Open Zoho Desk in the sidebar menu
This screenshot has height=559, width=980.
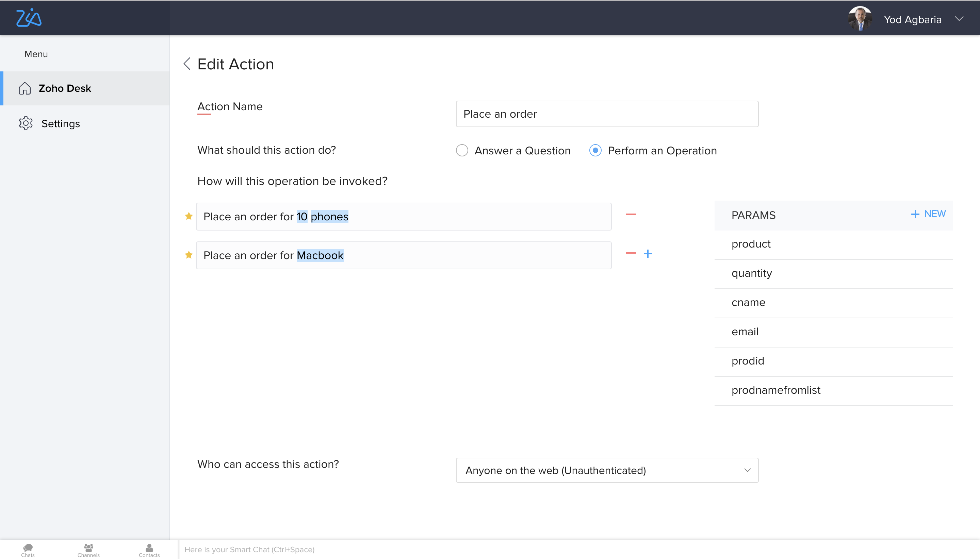[x=65, y=88]
